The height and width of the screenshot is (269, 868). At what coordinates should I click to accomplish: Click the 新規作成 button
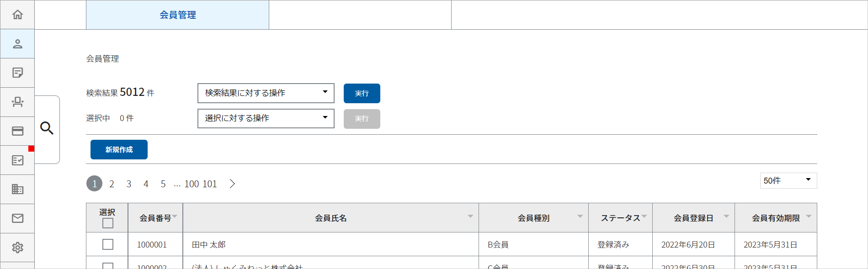point(119,150)
